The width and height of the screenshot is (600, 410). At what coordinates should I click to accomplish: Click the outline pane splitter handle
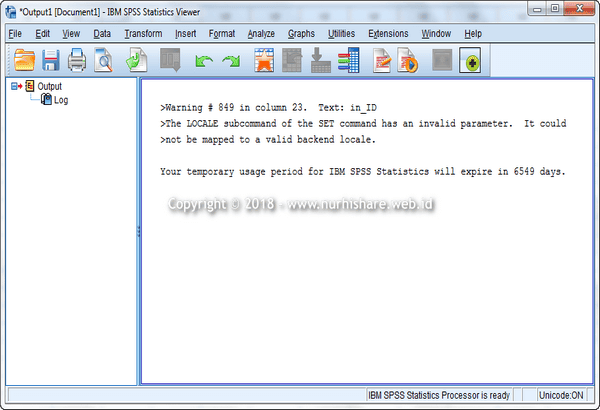(139, 231)
